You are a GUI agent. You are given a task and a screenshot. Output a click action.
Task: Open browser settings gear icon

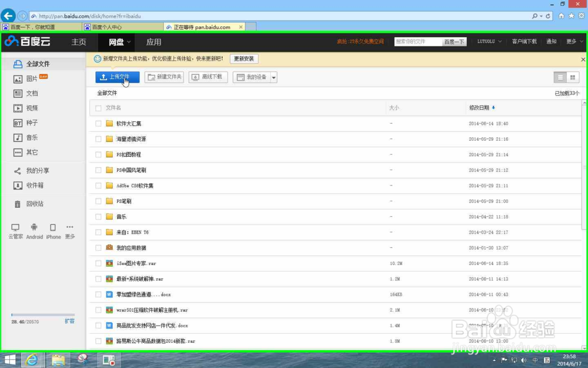582,16
